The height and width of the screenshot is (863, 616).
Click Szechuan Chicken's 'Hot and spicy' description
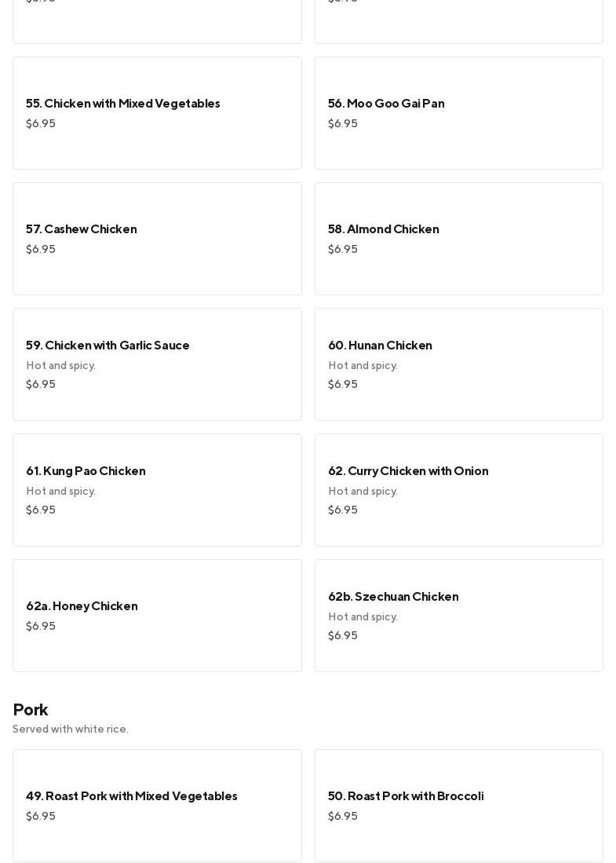(x=363, y=616)
